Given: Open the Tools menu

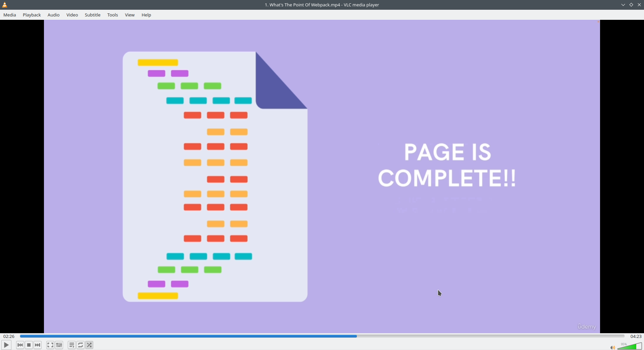Looking at the screenshot, I should point(113,15).
